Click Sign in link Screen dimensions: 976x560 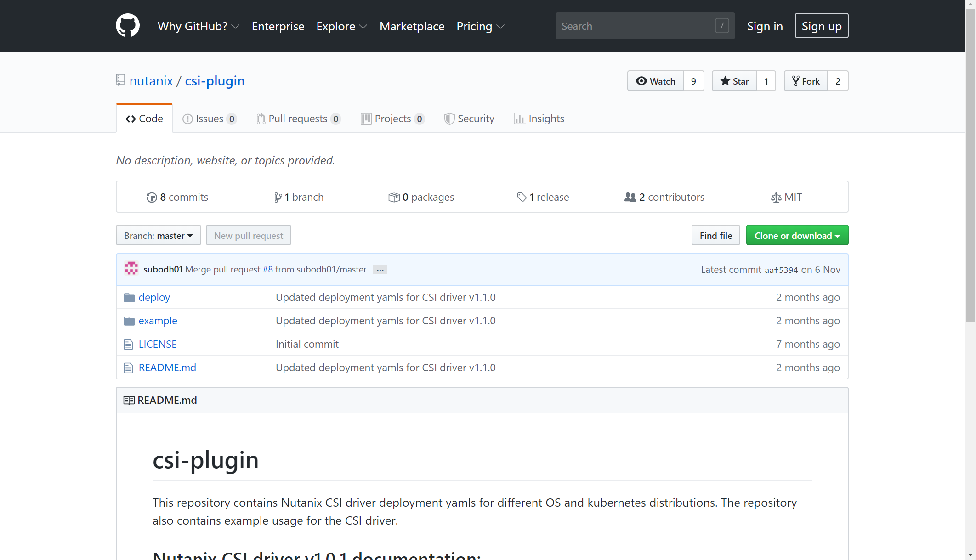point(765,26)
